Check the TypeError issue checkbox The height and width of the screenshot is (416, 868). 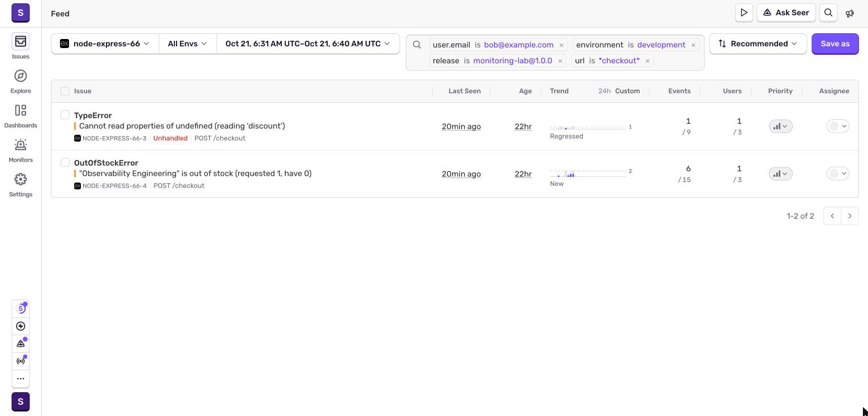point(65,115)
